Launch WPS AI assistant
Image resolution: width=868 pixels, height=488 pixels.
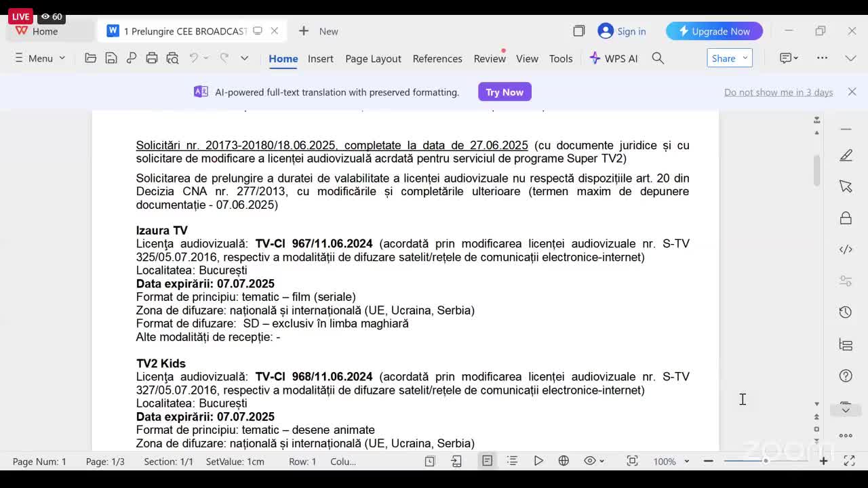[614, 58]
